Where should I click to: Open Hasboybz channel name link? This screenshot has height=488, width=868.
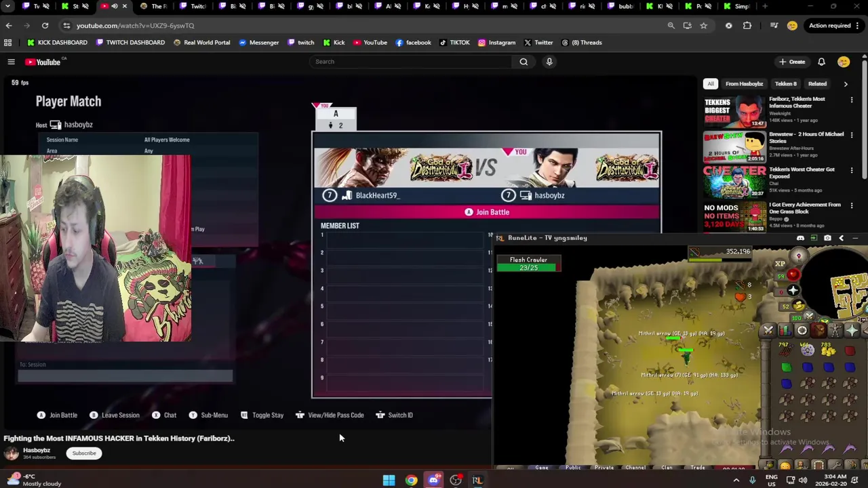click(37, 450)
